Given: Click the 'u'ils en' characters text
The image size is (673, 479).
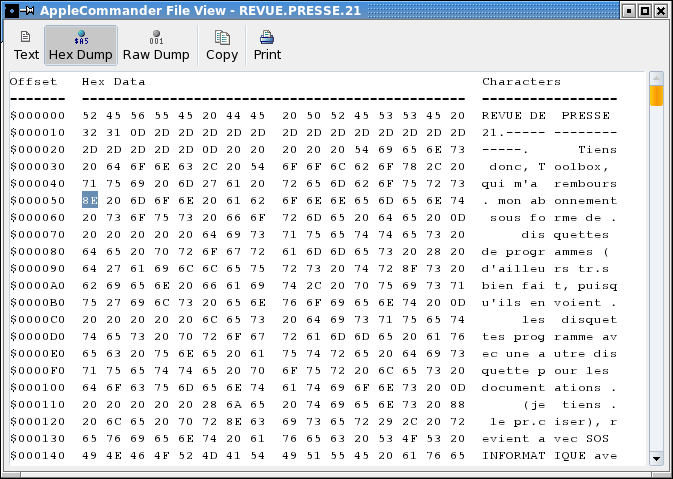Looking at the screenshot, I should tap(514, 303).
